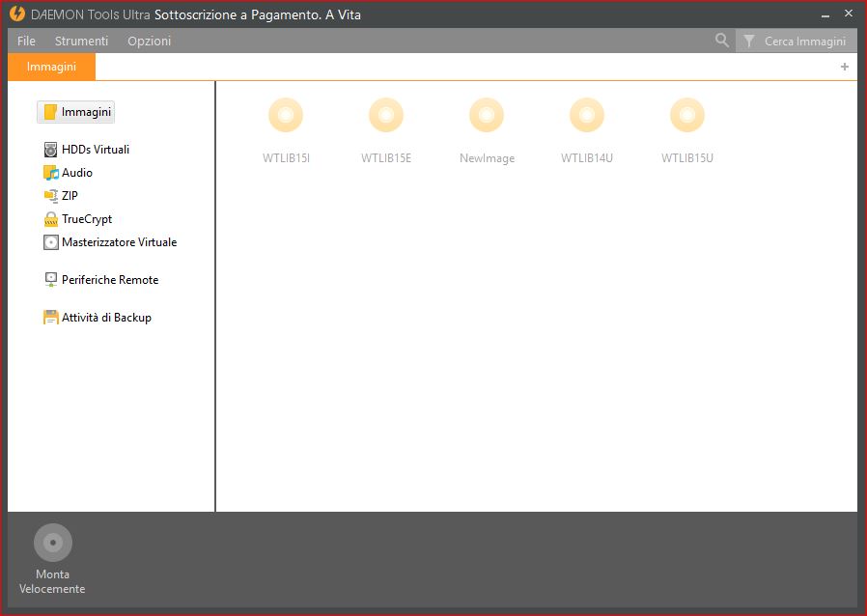Click the TrueCrypt padlock icon

50,219
